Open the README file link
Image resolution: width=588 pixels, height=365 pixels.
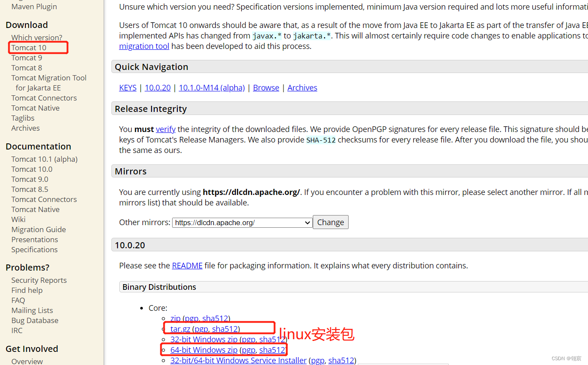pyautogui.click(x=187, y=265)
